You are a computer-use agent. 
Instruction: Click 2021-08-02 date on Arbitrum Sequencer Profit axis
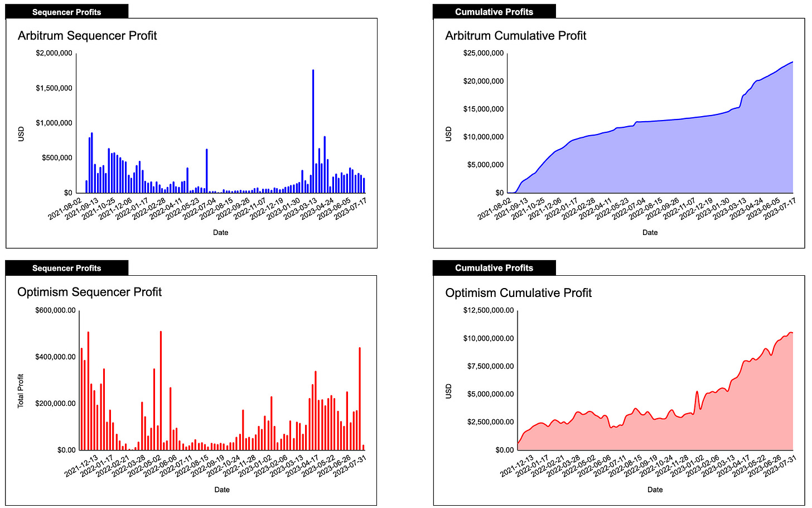(66, 208)
